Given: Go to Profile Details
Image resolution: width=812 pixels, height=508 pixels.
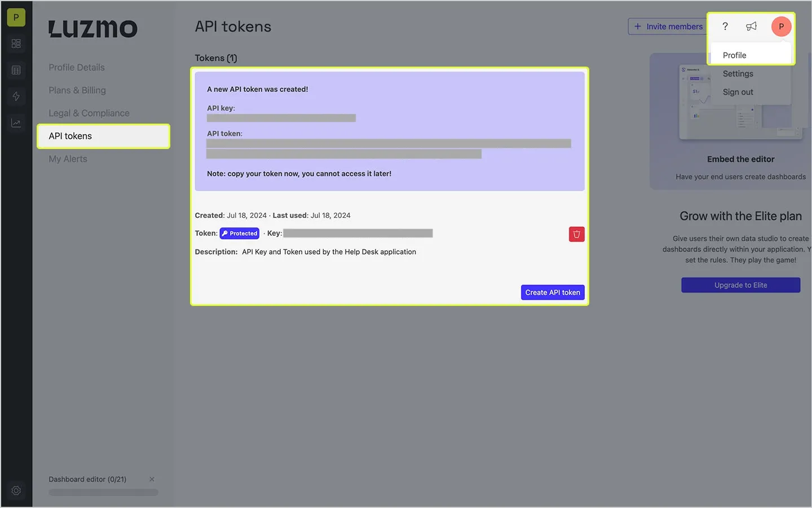Looking at the screenshot, I should click(x=77, y=67).
